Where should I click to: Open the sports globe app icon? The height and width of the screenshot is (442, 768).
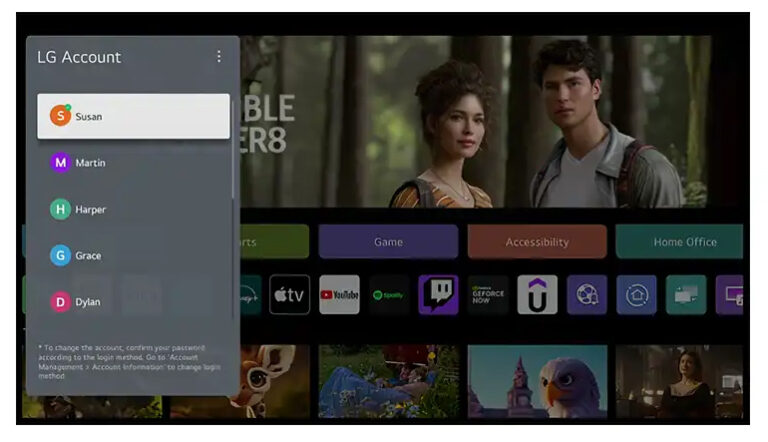587,295
